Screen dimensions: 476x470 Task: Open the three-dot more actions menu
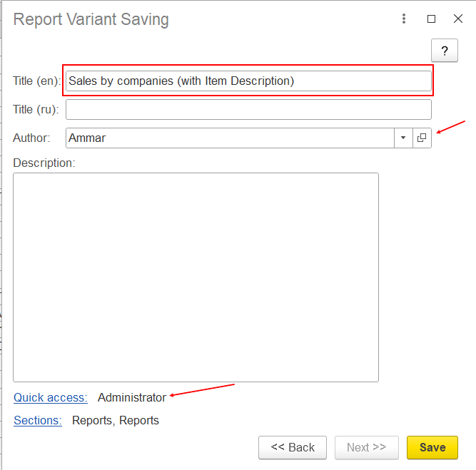coord(404,19)
